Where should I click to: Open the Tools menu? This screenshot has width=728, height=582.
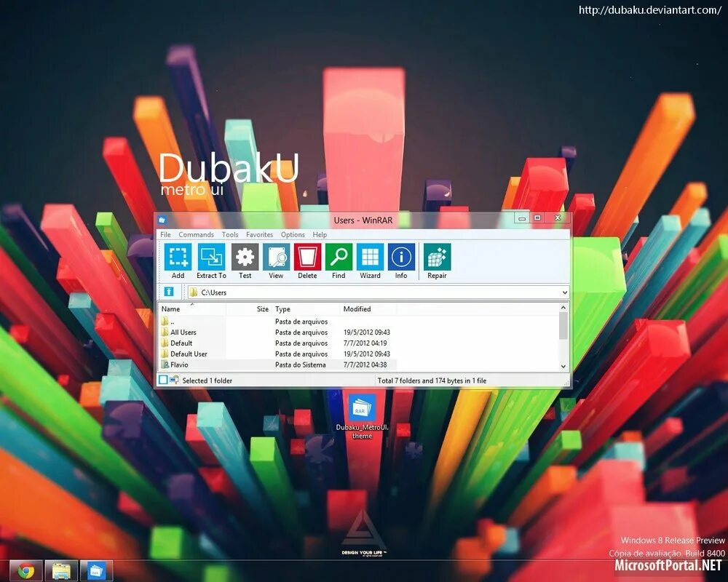[x=230, y=234]
